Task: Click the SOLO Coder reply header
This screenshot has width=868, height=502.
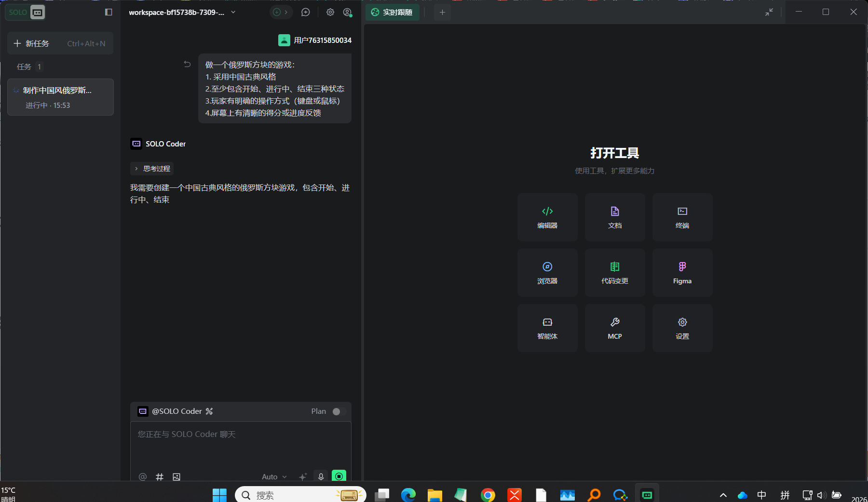Action: pyautogui.click(x=158, y=144)
